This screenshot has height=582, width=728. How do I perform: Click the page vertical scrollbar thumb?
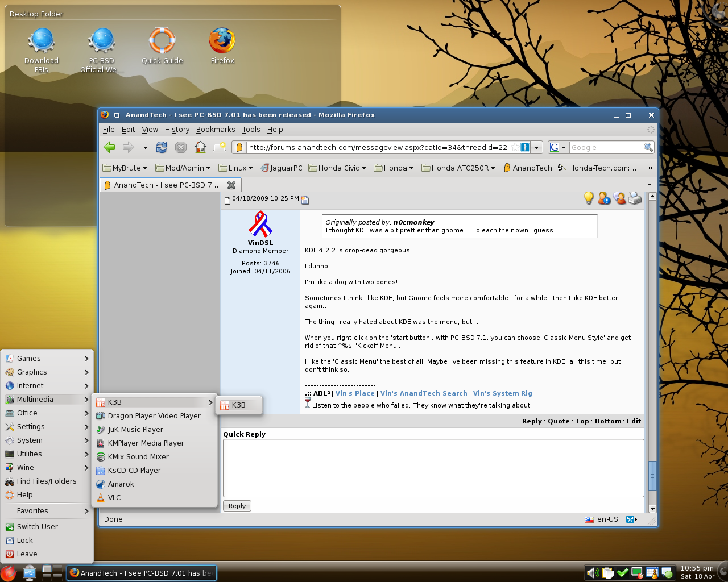(652, 476)
